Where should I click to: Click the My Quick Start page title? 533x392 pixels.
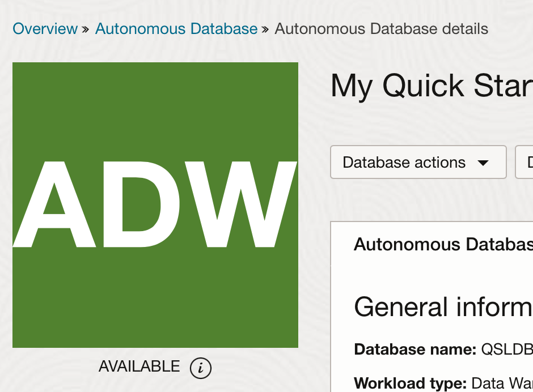[431, 86]
